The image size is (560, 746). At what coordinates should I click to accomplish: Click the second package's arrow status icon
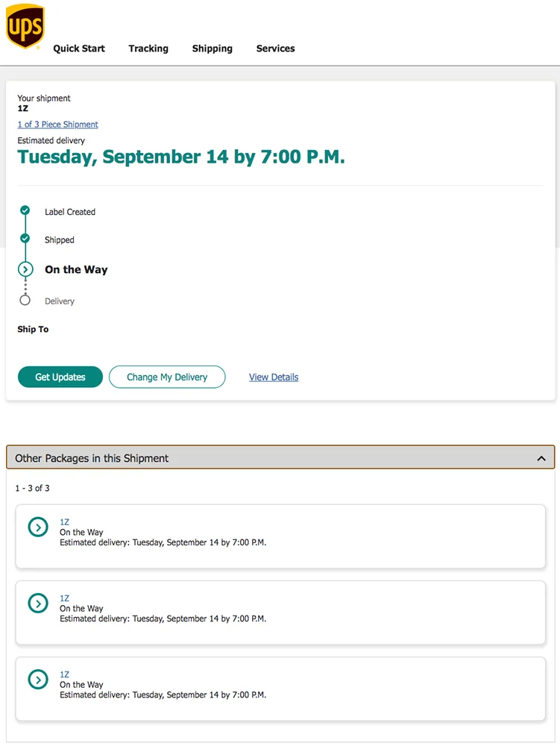tap(38, 603)
